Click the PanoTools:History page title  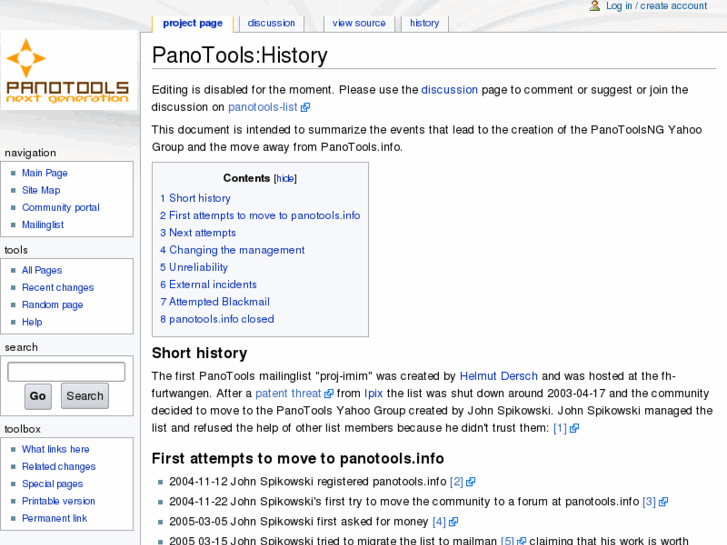[x=240, y=56]
